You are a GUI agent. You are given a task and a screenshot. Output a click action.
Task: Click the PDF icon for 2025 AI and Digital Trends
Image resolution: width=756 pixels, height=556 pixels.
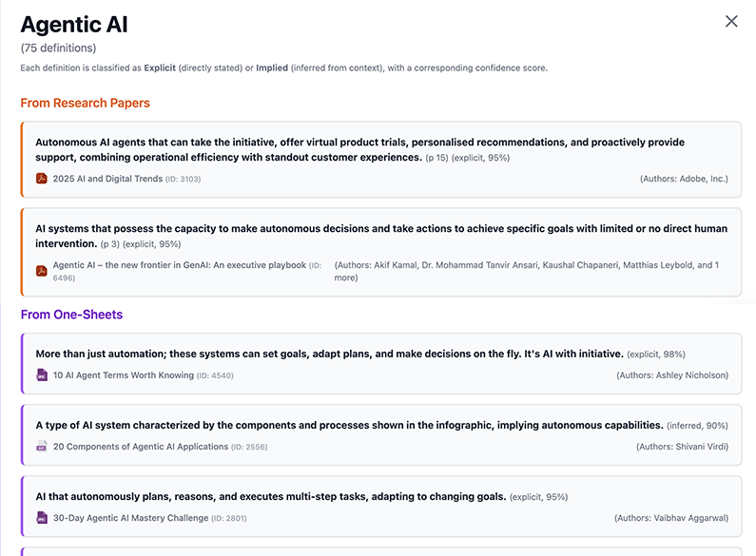[x=42, y=179]
